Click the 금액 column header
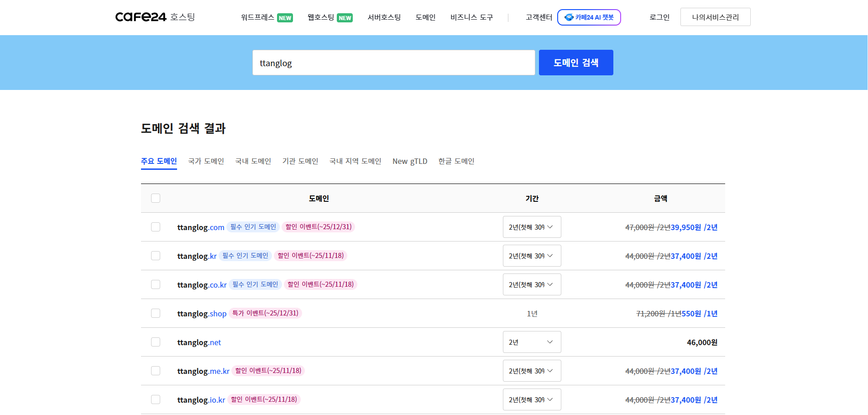Screen dimensions: 868x415 tap(660, 199)
